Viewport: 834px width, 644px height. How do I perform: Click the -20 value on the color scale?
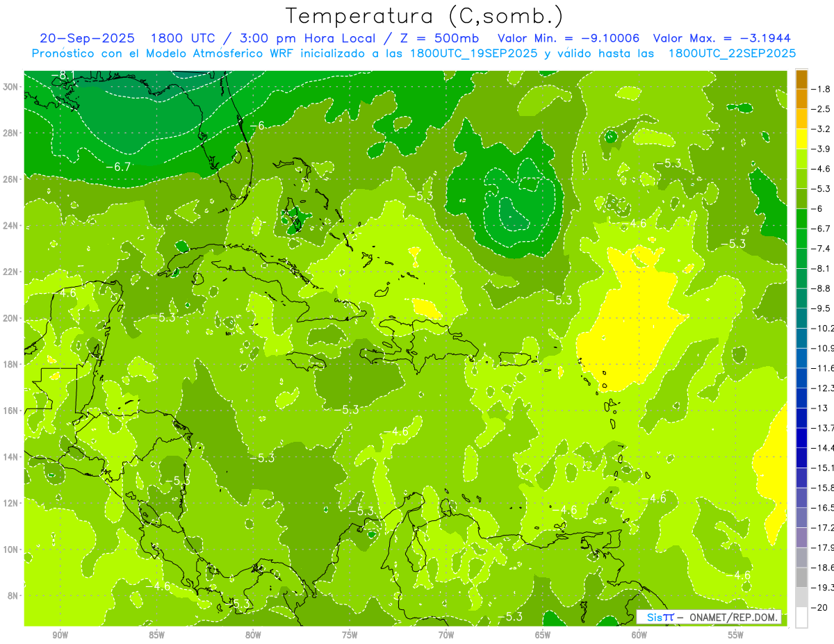pyautogui.click(x=819, y=608)
